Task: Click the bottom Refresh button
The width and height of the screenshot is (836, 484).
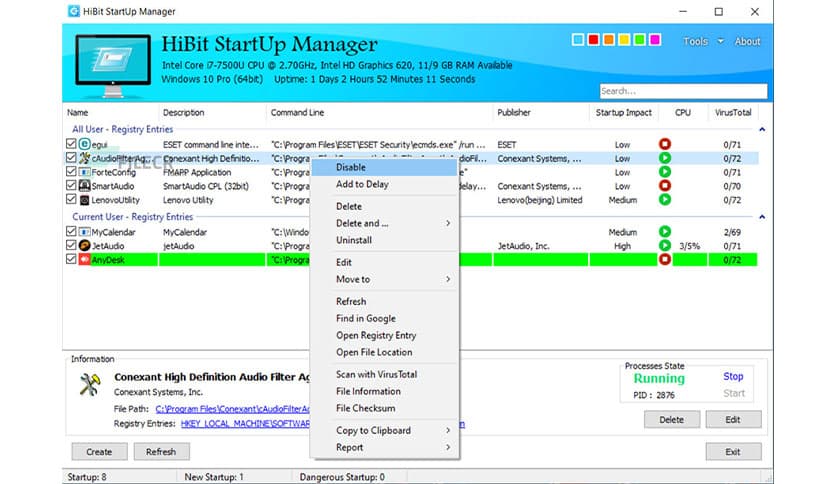Action: coord(161,451)
